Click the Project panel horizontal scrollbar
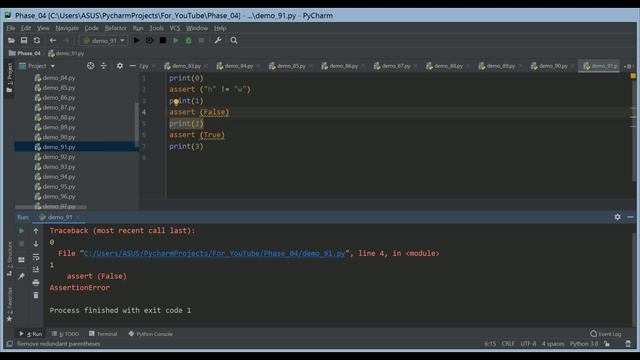Viewport: 640px width, 360px height. tap(51, 207)
